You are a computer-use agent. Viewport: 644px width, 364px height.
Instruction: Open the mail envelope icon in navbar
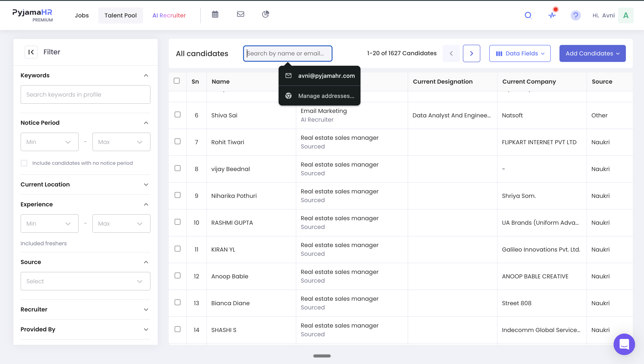pos(241,14)
